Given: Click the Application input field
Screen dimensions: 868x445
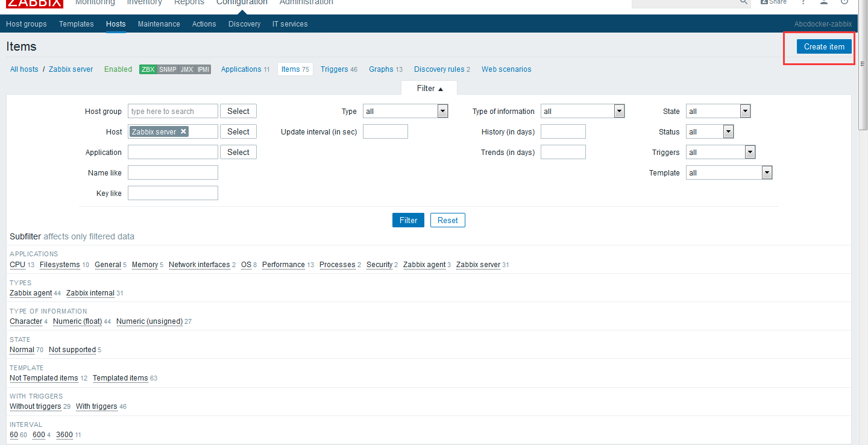Looking at the screenshot, I should pyautogui.click(x=173, y=152).
